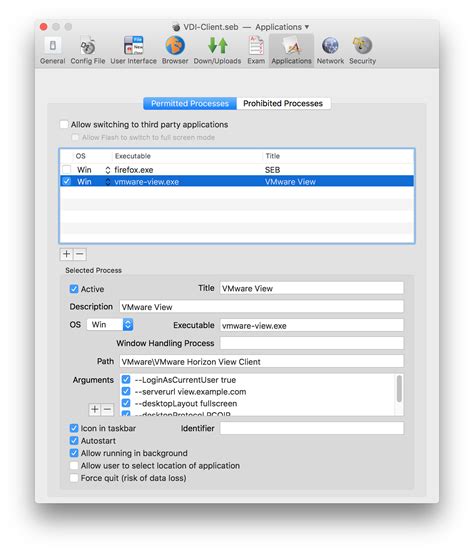Remove selected process with minus below table
Screen dimensions: 474x553
coord(80,254)
